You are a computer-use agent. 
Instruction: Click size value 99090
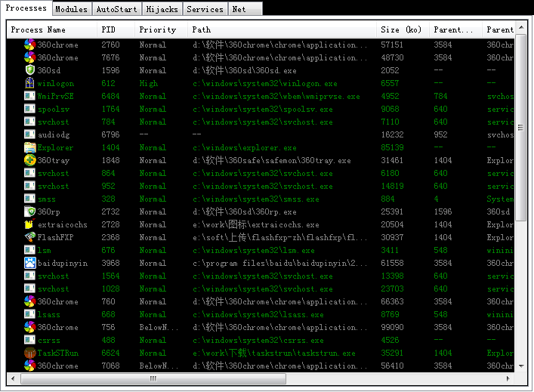coord(392,327)
